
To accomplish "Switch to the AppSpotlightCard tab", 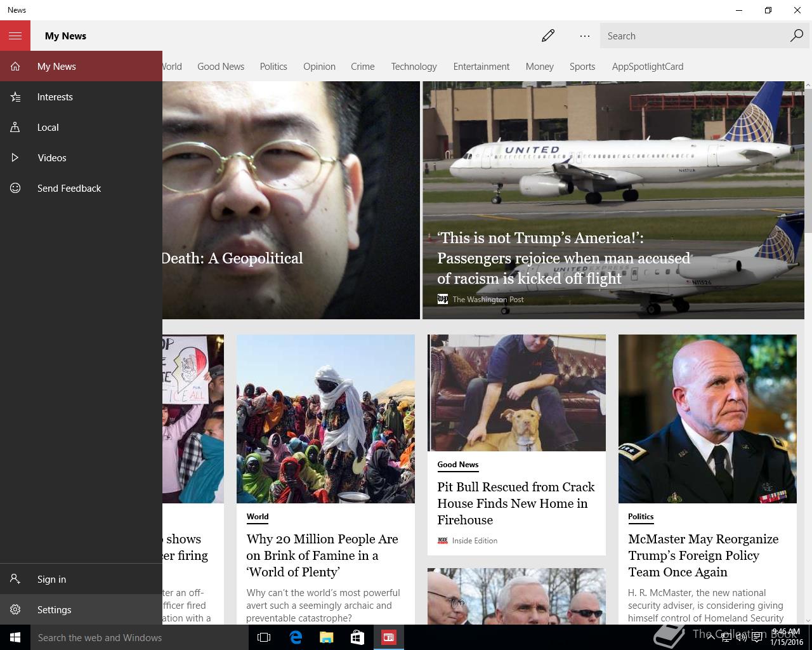I will pos(648,66).
